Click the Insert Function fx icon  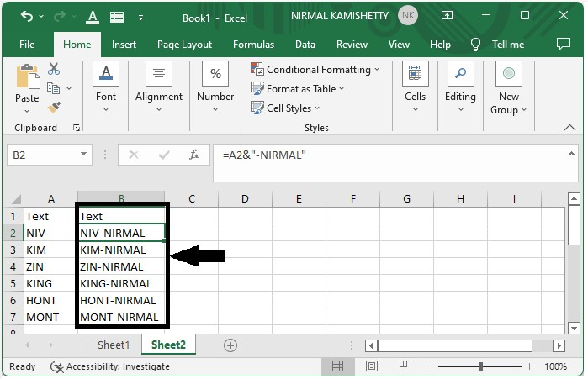click(x=194, y=155)
